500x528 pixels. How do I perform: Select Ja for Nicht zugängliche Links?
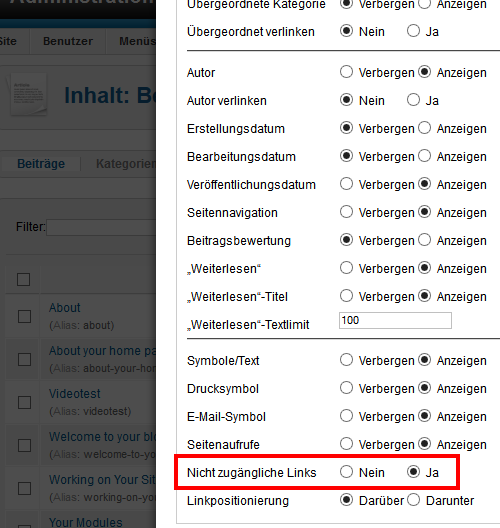tap(413, 471)
